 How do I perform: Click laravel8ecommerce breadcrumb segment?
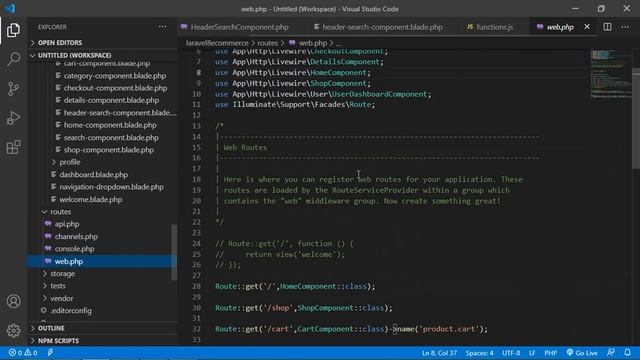217,43
